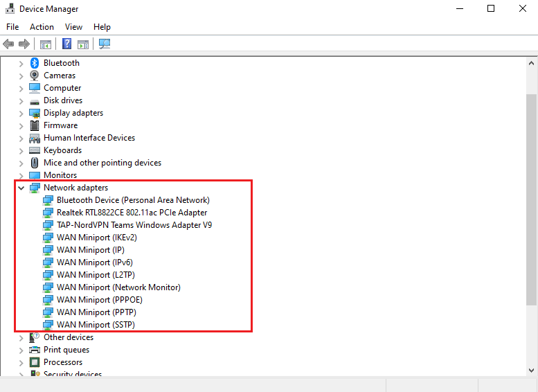Click icon beside WAN Miniport (SSTP)
The height and width of the screenshot is (392, 538).
(x=48, y=325)
